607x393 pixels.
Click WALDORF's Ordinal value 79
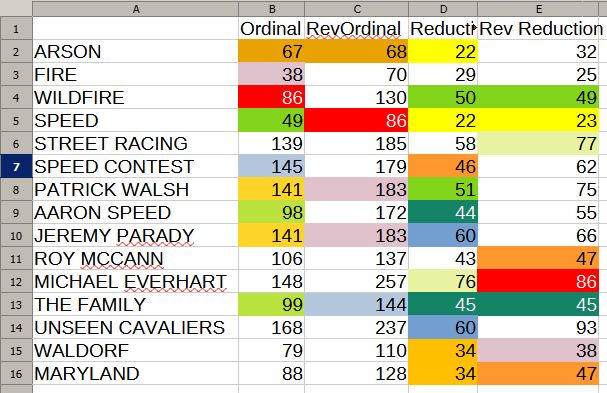(x=271, y=351)
